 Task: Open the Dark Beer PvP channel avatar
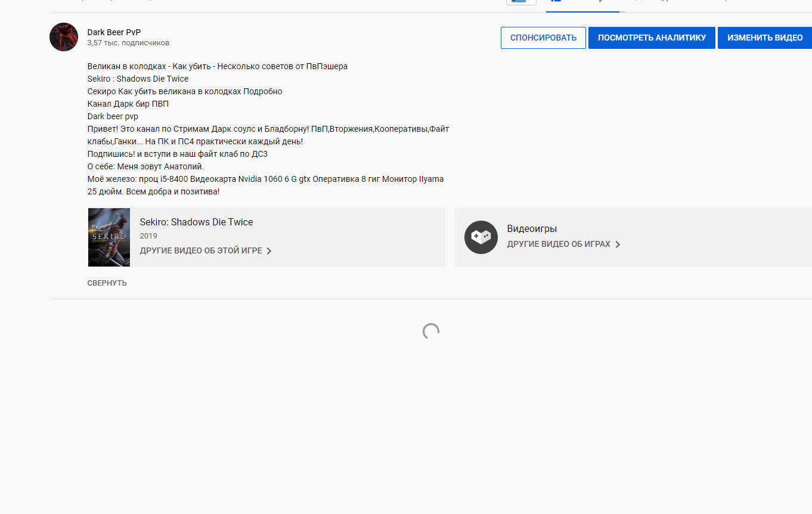point(64,37)
